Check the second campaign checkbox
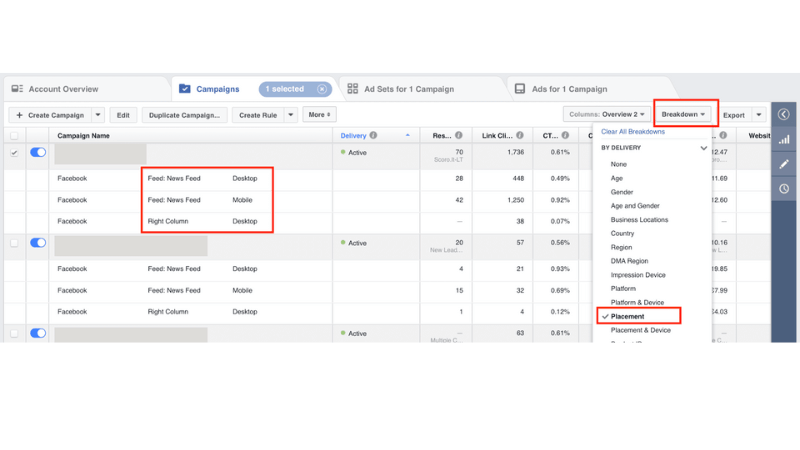 14,243
